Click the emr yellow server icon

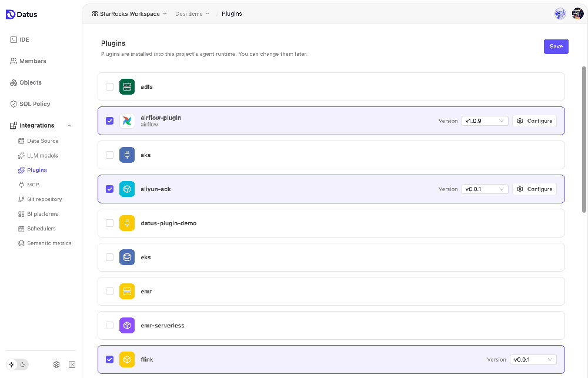pos(127,292)
